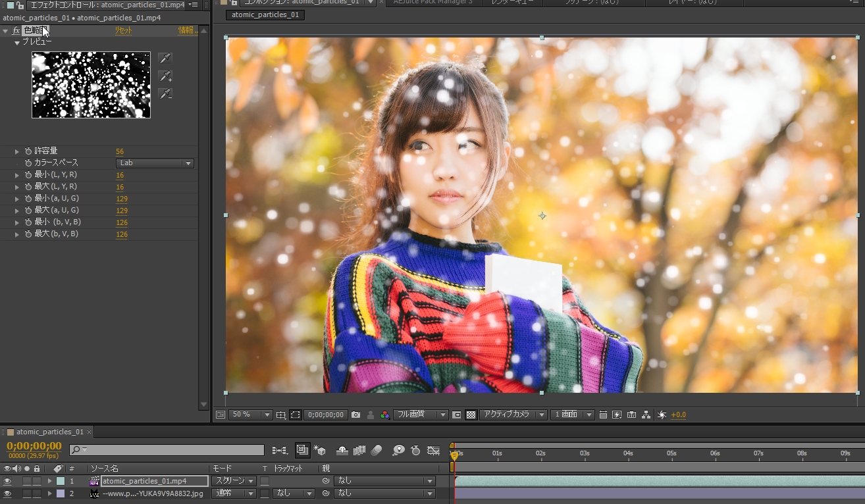Select the eyedropper key color tool
The height and width of the screenshot is (504, 865).
165,59
